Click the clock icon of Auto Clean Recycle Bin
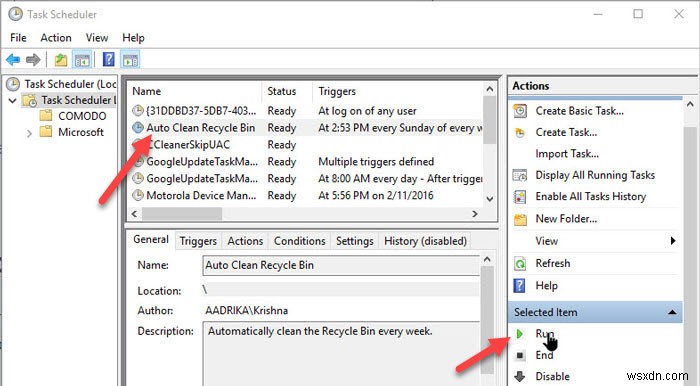The width and height of the screenshot is (700, 386). coord(138,128)
